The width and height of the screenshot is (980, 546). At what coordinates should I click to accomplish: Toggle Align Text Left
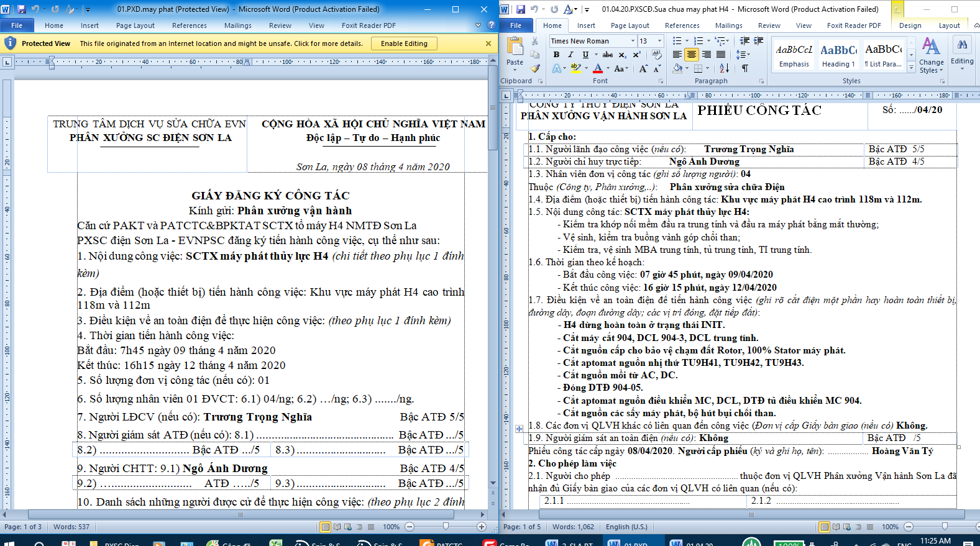[x=677, y=55]
